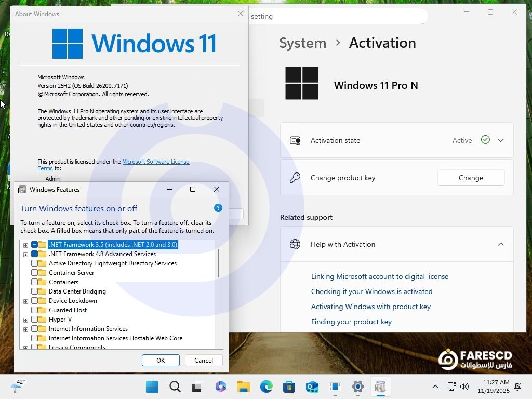Expand the Internet Information Services tree node
Screen dimensions: 532x399
click(x=25, y=329)
